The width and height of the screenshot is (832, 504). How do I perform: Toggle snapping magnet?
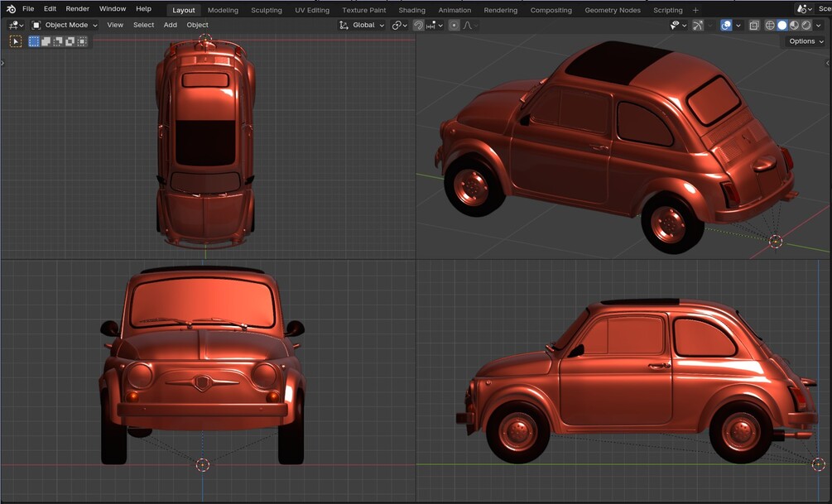[x=418, y=26]
